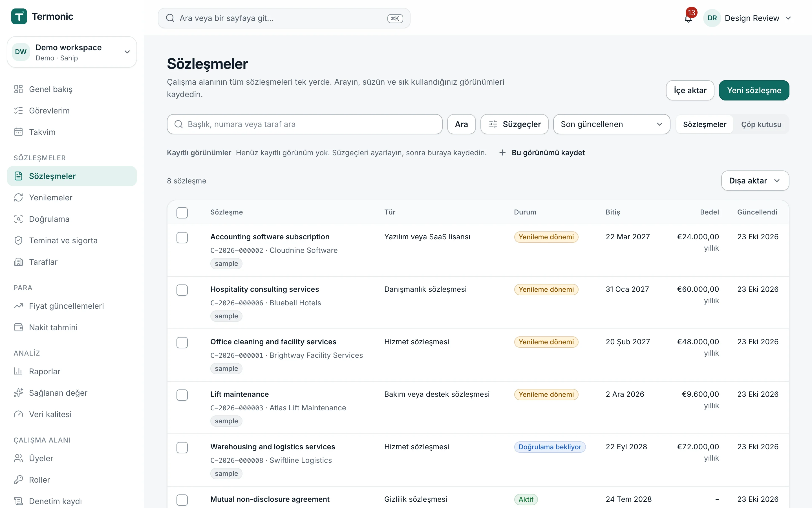Click the Yeni sözleşme button
Viewport: 812px width, 508px height.
pyautogui.click(x=754, y=90)
